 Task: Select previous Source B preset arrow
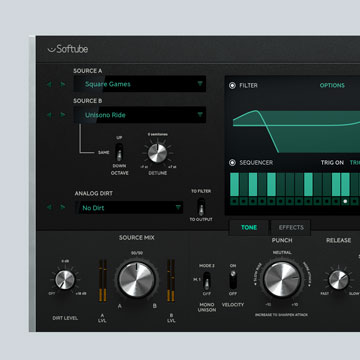tap(49, 115)
